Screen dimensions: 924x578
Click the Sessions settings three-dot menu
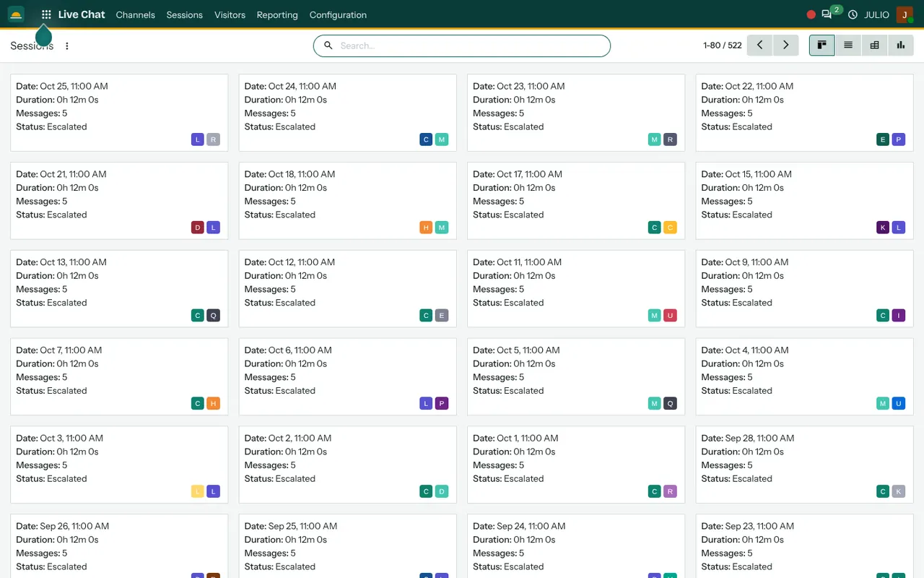coord(67,46)
